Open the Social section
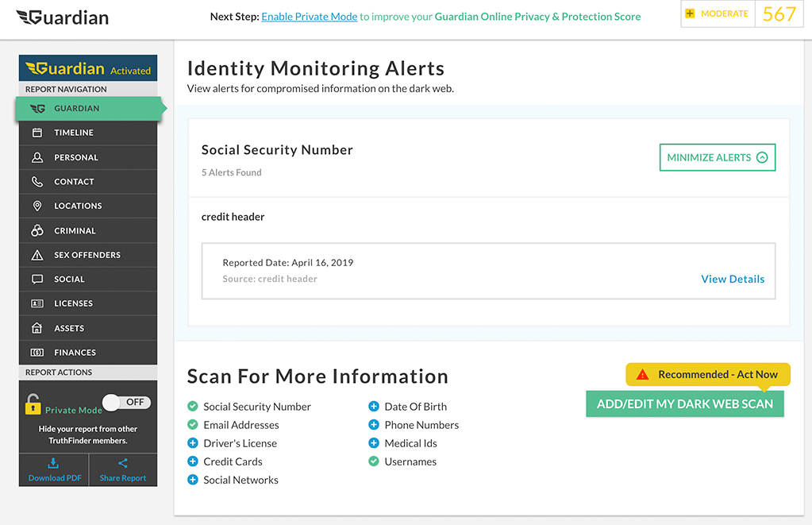Viewport: 812px width, 525px height. click(x=88, y=280)
